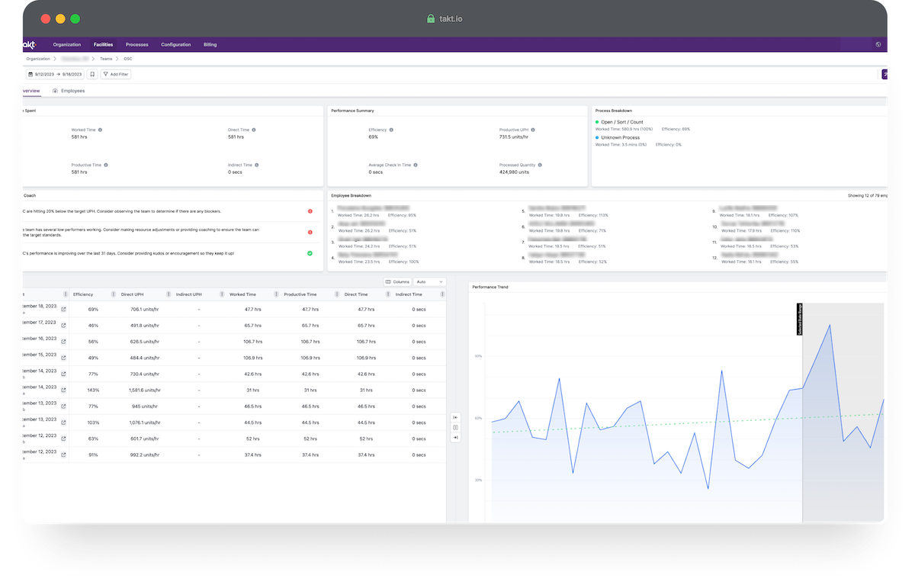Go to the Teams breadcrumb link
915x588 pixels.
106,59
